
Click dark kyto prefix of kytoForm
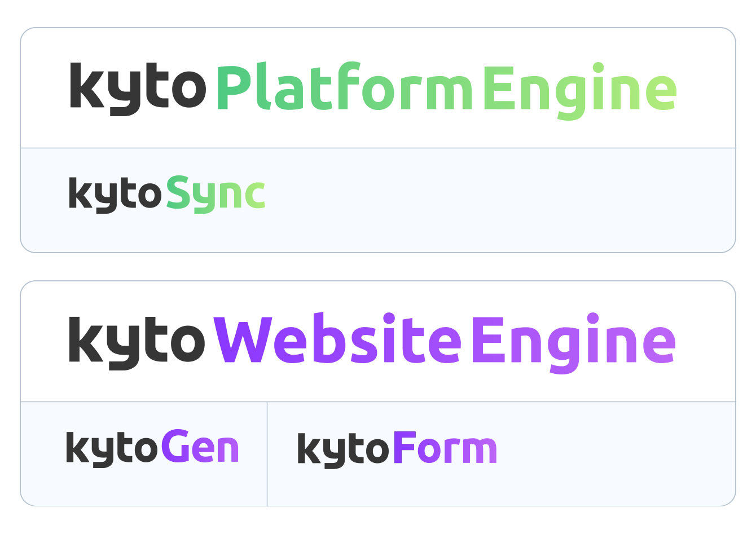[344, 450]
